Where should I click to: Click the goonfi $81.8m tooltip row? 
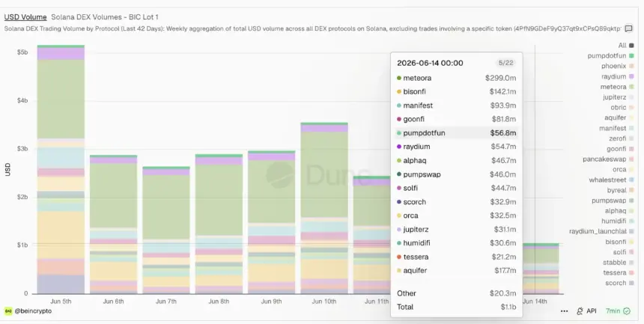pos(456,119)
